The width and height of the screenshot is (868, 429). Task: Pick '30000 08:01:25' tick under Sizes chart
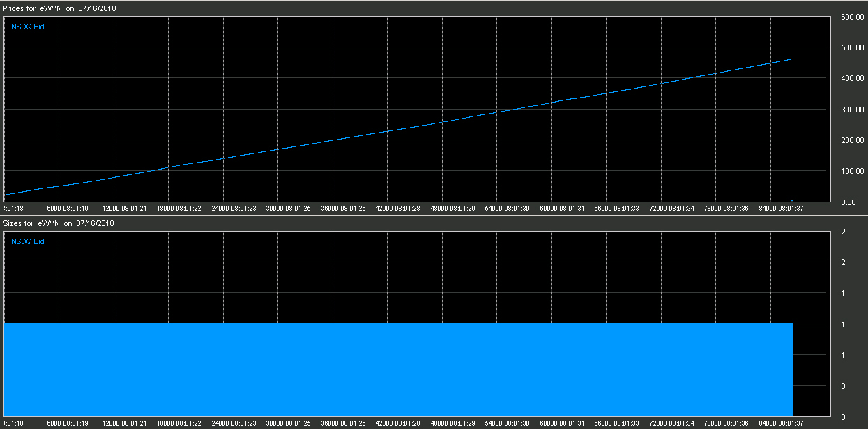(289, 423)
